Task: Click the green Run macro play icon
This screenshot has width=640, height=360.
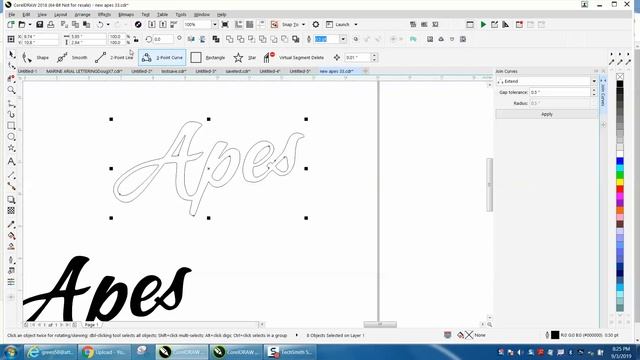Action: point(483,24)
